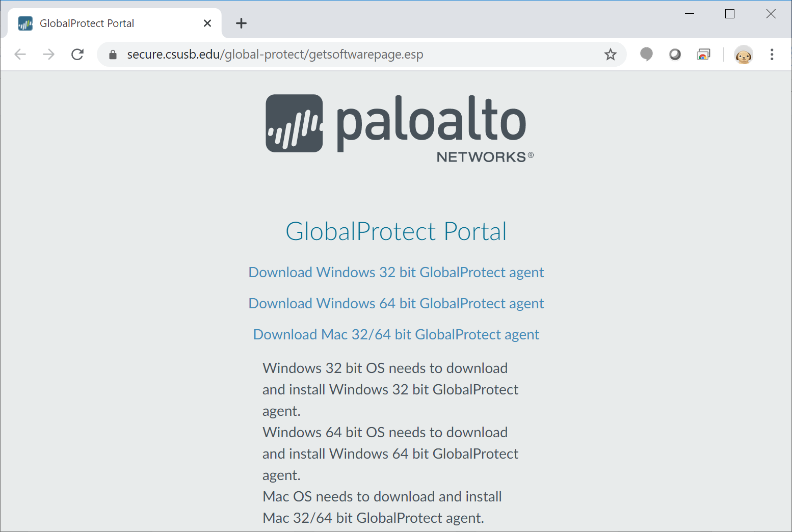The height and width of the screenshot is (532, 792).
Task: Open the browser profile menu avatar
Action: pos(744,54)
